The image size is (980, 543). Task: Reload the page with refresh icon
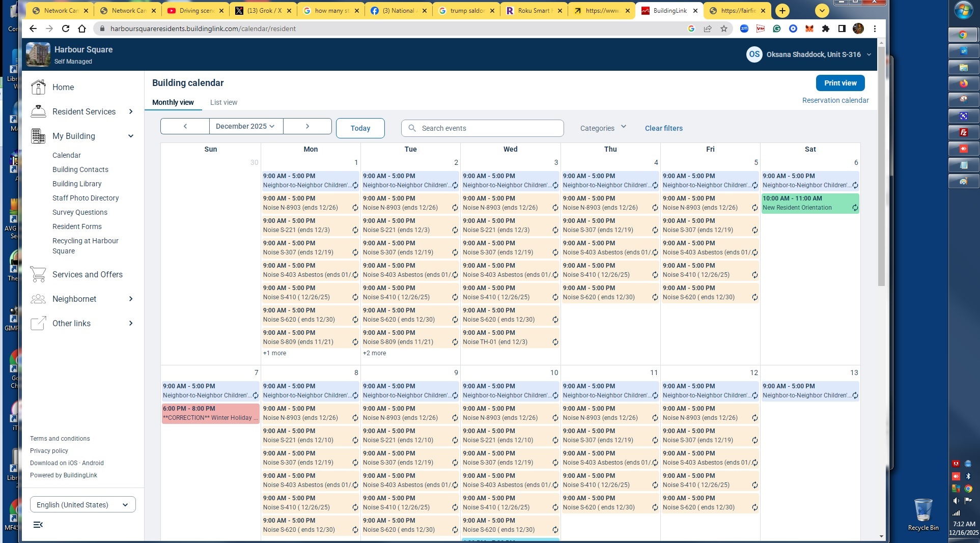pyautogui.click(x=66, y=28)
